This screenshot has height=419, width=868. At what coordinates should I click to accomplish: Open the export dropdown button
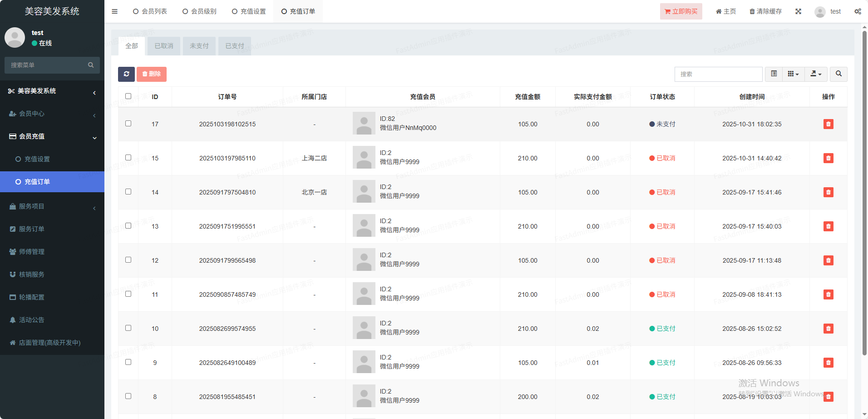pyautogui.click(x=816, y=74)
